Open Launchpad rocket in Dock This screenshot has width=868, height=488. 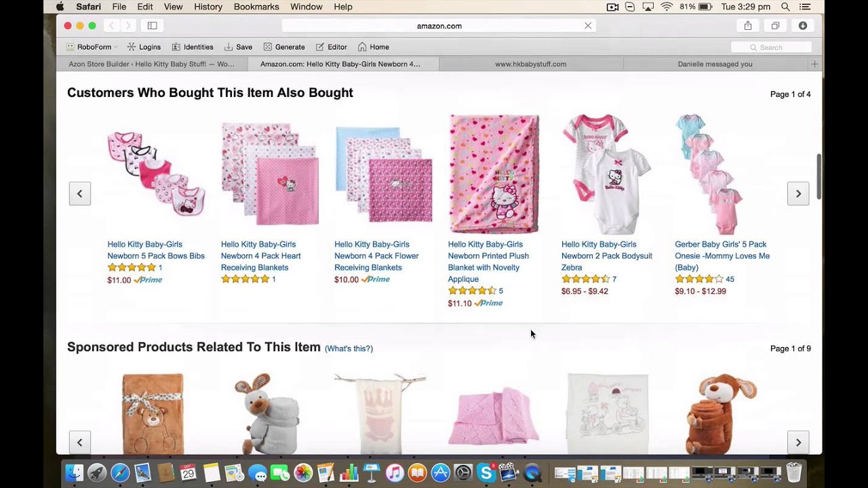tap(97, 472)
